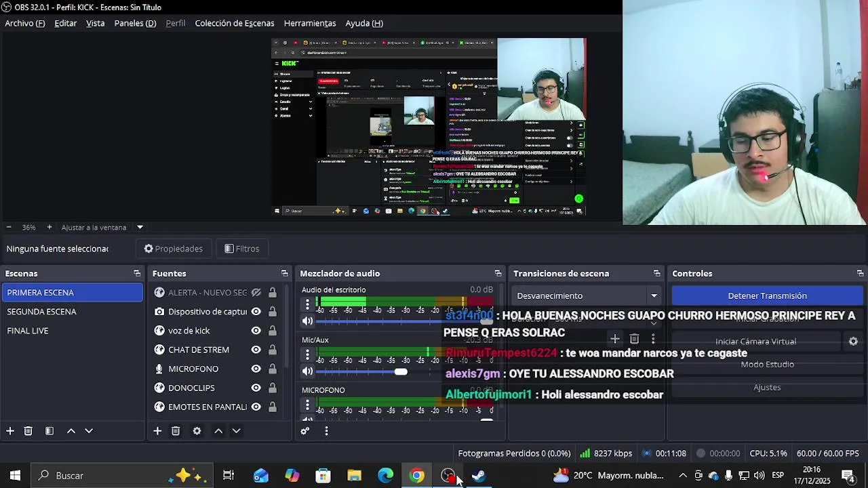Open File Explorer from the taskbar

tap(355, 476)
